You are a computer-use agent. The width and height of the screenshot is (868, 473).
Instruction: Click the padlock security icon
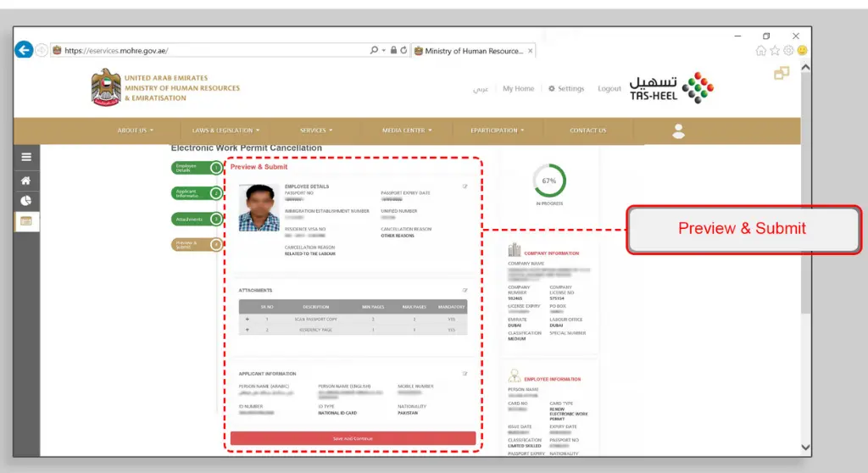pyautogui.click(x=393, y=50)
